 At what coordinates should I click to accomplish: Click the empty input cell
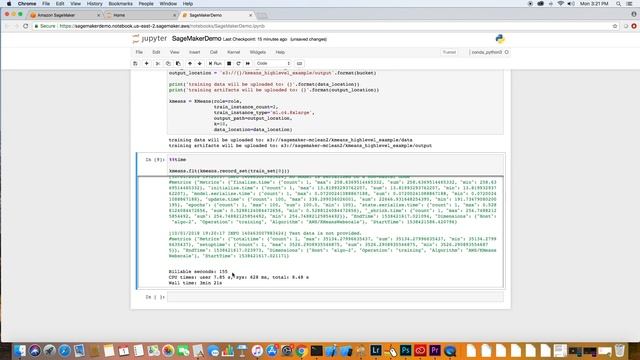coord(335,297)
